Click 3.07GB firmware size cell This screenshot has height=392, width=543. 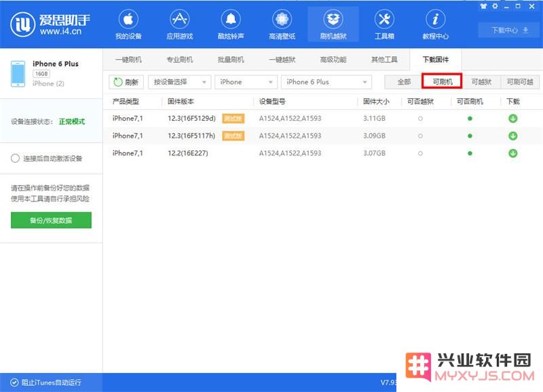tap(375, 153)
